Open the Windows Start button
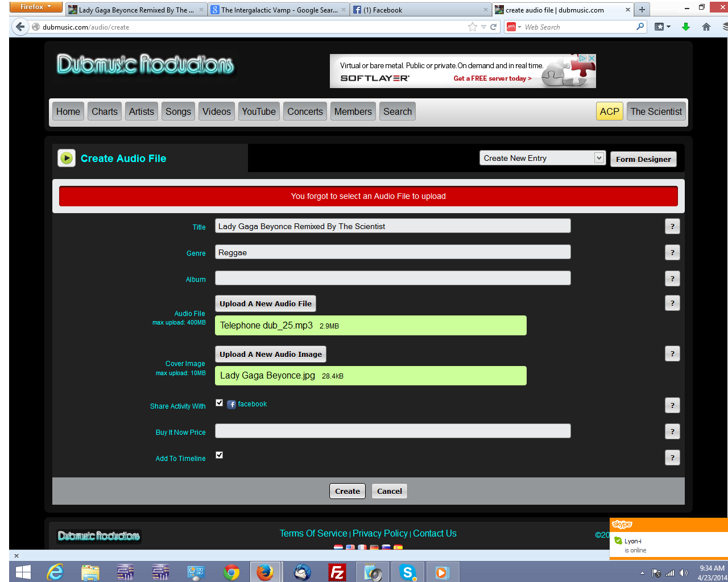Screen dimensions: 728x582 click(x=23, y=572)
